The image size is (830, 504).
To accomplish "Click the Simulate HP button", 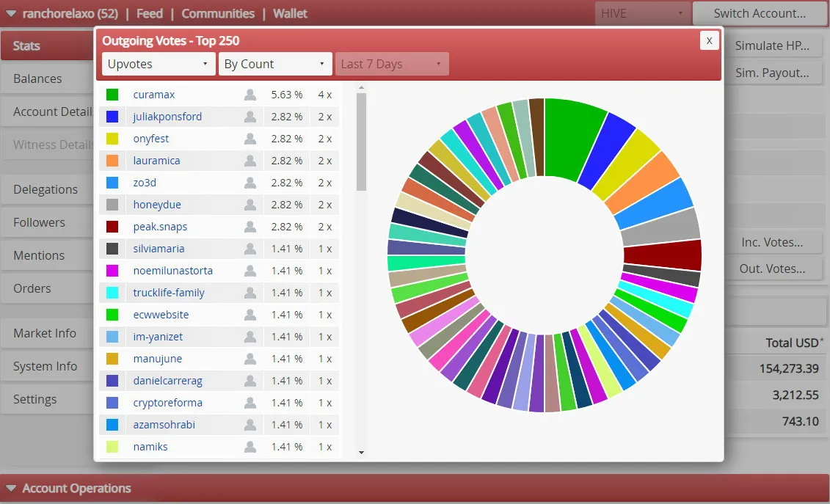I will (x=772, y=45).
